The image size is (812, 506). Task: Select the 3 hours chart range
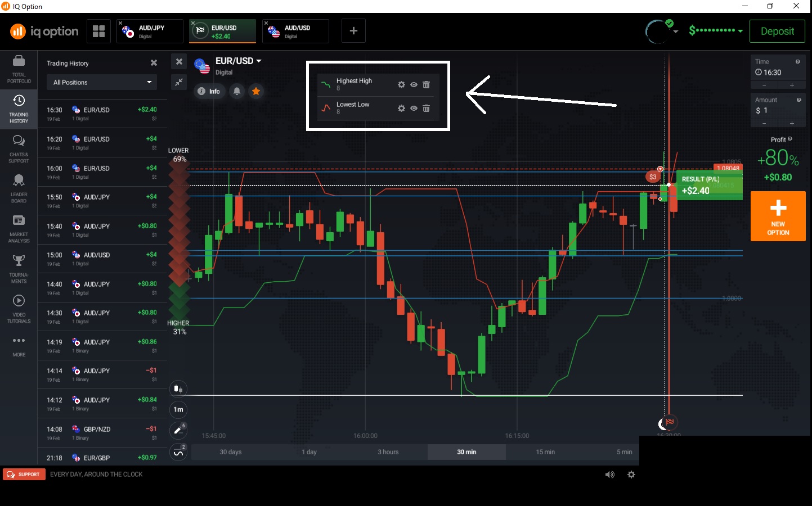(x=388, y=452)
